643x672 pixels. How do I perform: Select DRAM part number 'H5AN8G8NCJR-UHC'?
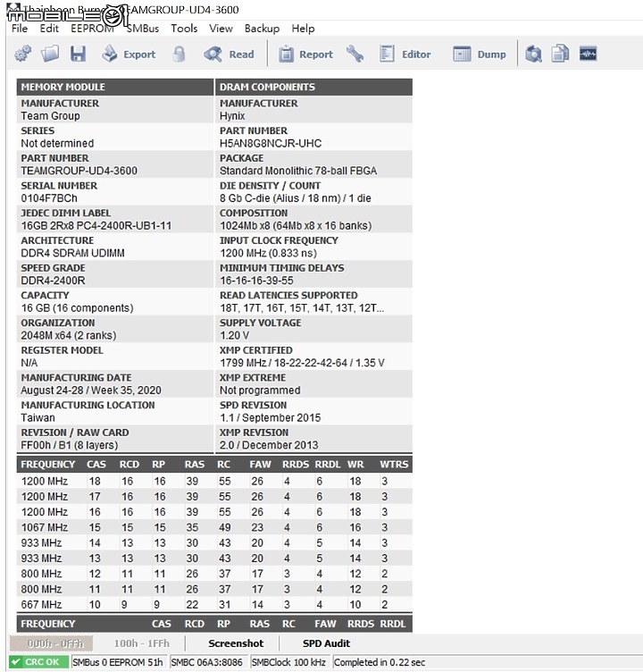271,143
